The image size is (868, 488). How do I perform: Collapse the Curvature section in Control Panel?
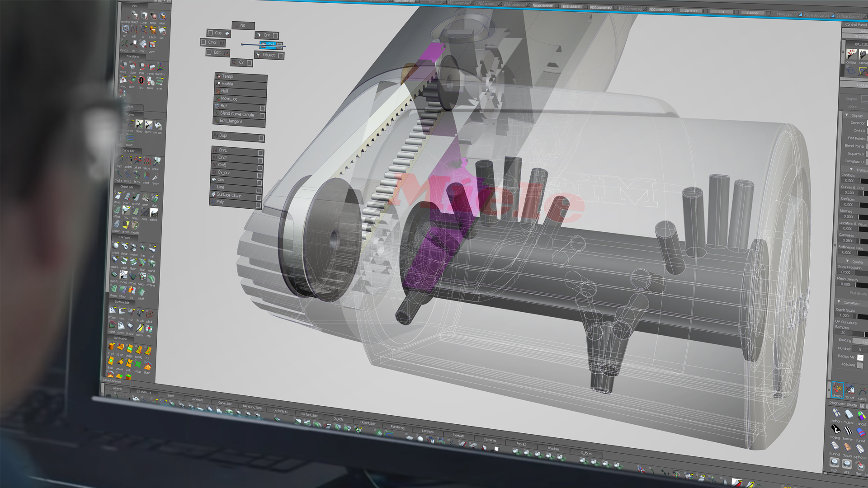[839, 302]
